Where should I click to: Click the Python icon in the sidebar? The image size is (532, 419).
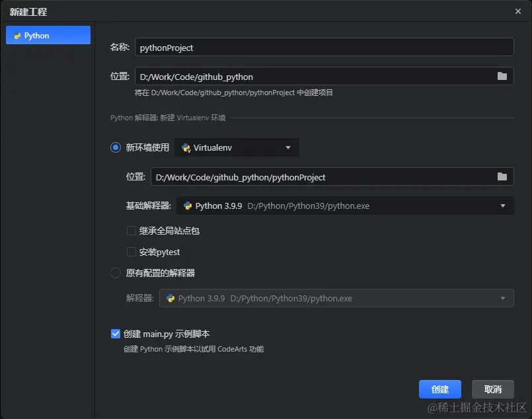(17, 36)
